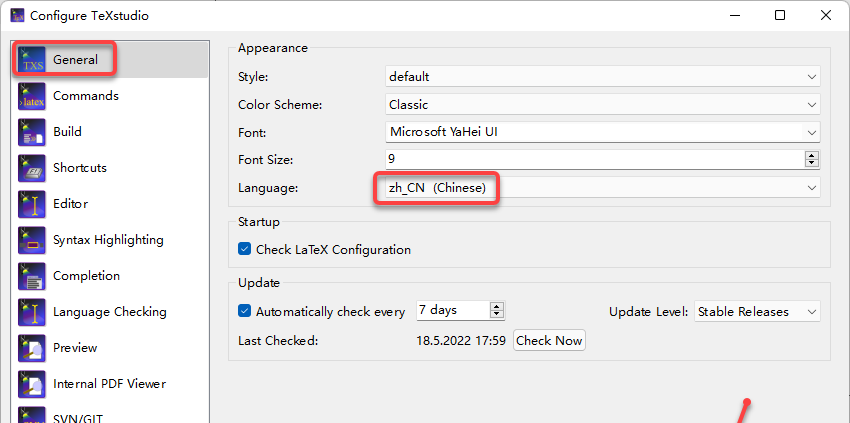Click the Internal PDF Viewer icon
The image size is (850, 423).
31,384
